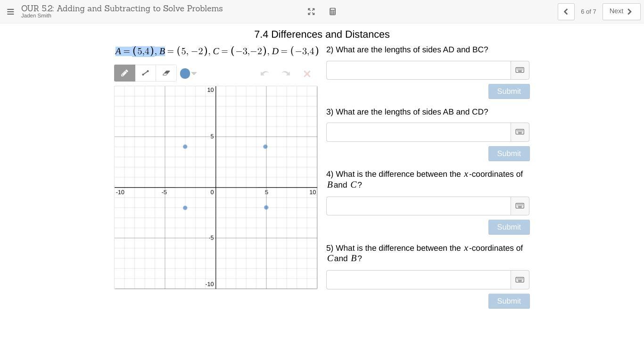Click the Next button
This screenshot has height=362, width=644.
[621, 12]
